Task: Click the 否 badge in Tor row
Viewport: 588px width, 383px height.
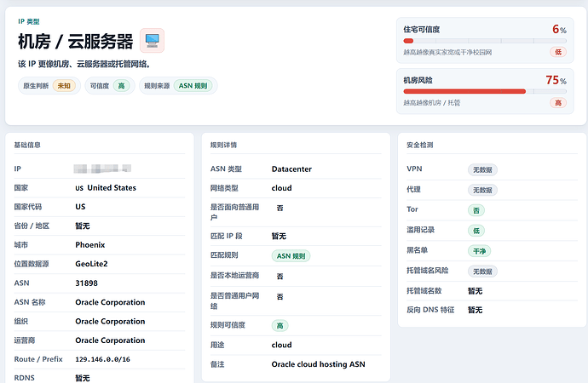Action: (476, 210)
